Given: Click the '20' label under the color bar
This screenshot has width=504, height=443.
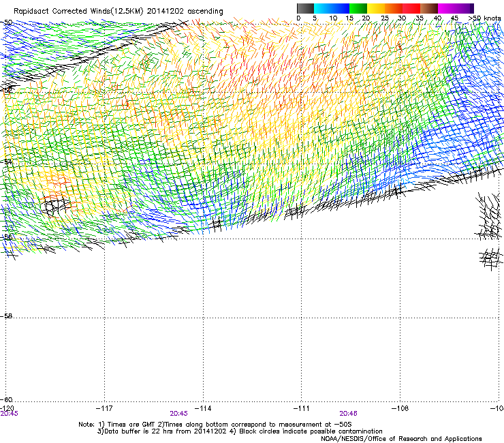Looking at the screenshot, I should (366, 18).
